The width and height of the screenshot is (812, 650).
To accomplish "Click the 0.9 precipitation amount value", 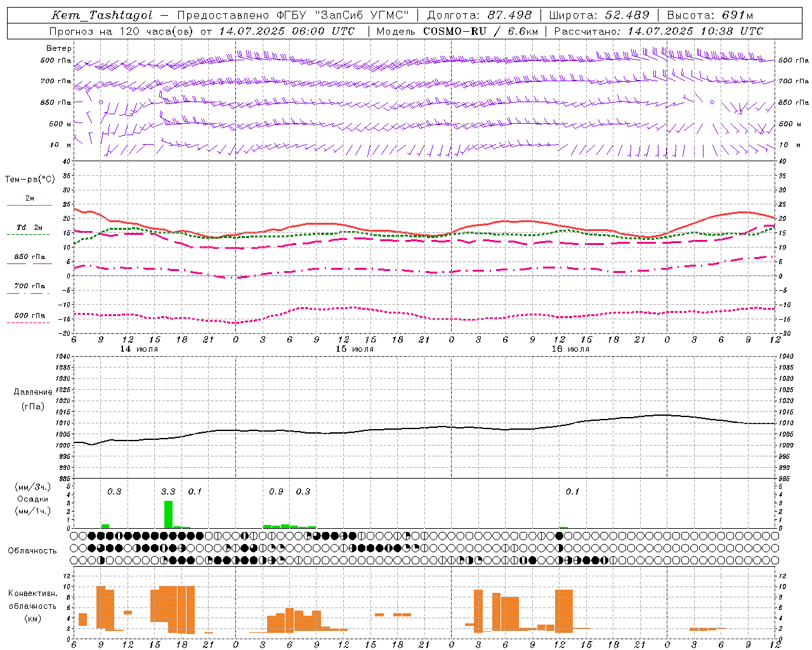I will pos(276,491).
